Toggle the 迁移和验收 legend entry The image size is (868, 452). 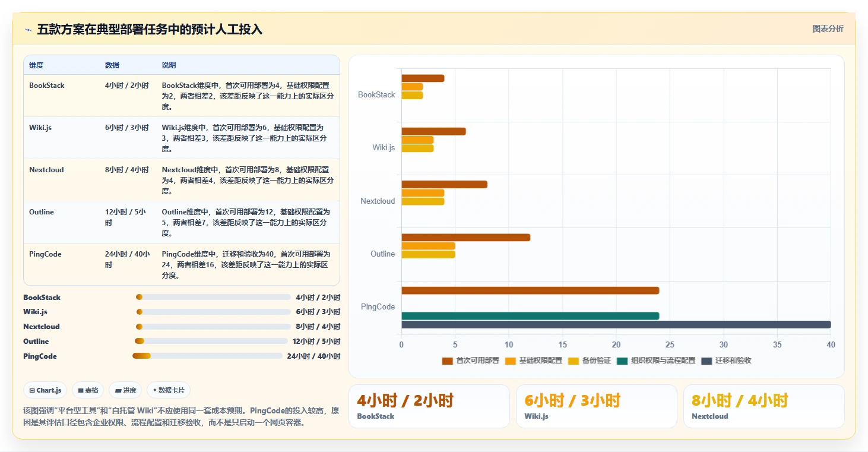point(726,361)
